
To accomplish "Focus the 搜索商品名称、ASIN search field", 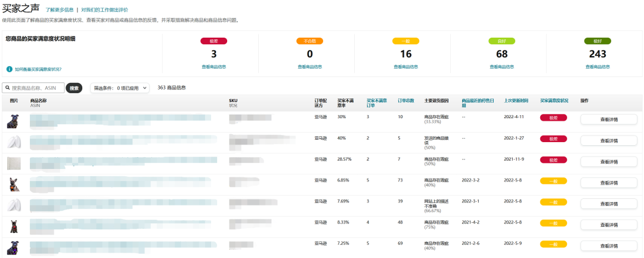I will (37, 88).
